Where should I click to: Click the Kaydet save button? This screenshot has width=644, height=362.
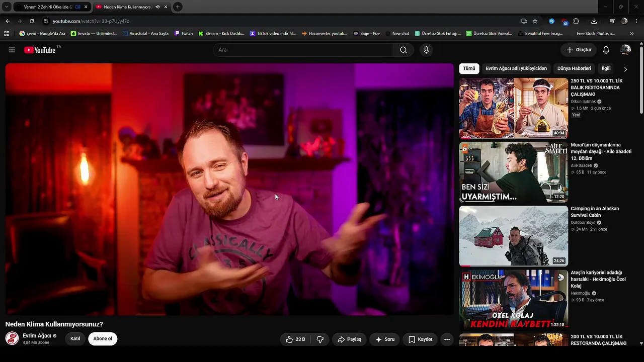click(x=420, y=339)
